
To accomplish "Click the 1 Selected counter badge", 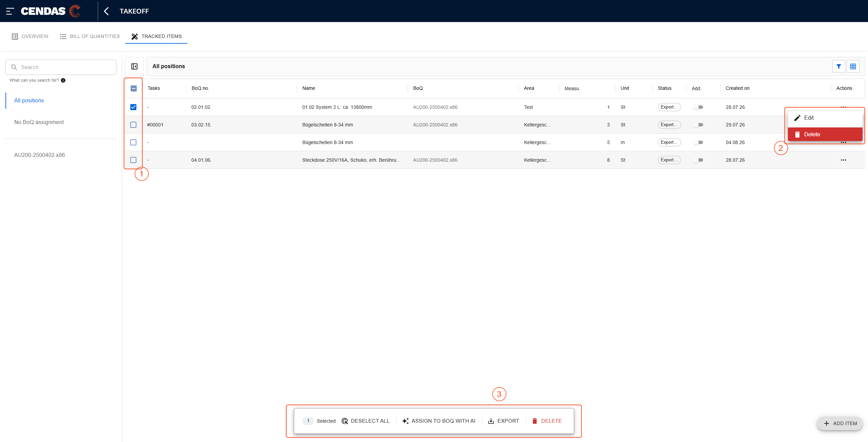I will tap(308, 421).
